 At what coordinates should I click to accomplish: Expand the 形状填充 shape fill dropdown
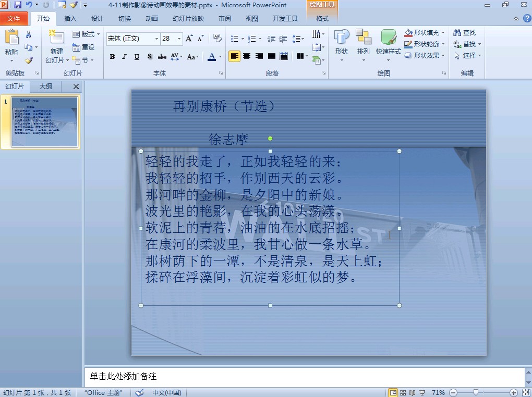(x=443, y=33)
